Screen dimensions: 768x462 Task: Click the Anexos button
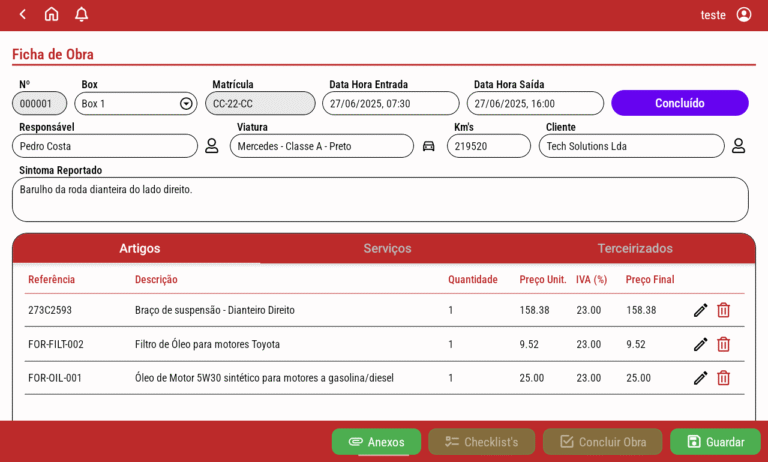pyautogui.click(x=376, y=442)
